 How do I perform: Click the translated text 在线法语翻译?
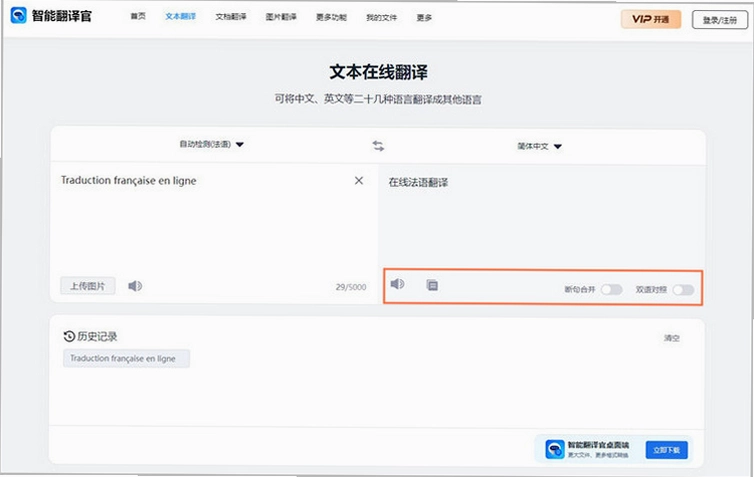(x=418, y=183)
